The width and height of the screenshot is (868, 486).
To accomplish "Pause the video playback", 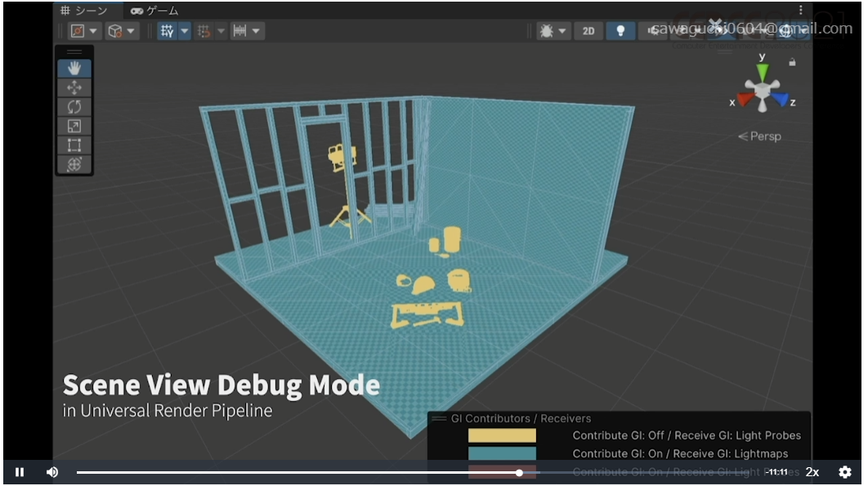I will tap(20, 472).
